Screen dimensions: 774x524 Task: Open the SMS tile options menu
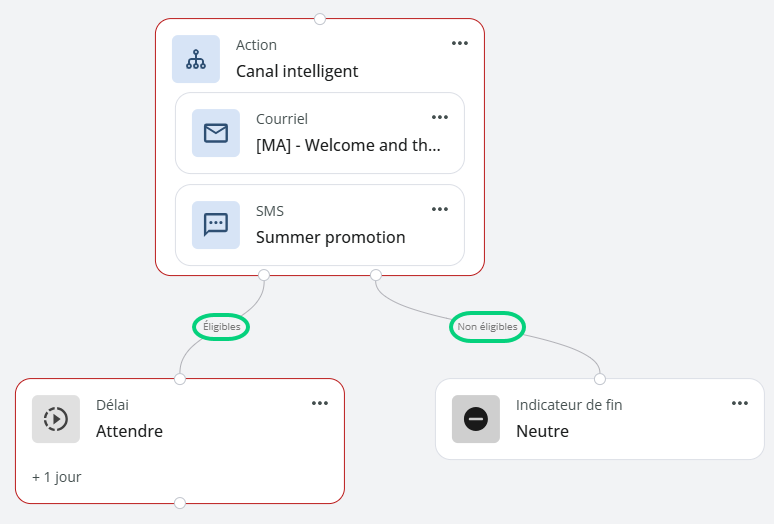click(440, 209)
